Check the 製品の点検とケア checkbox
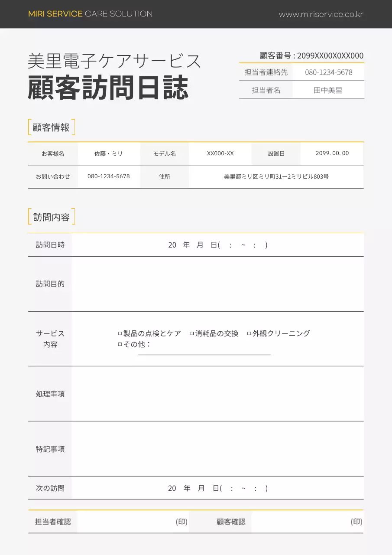Image resolution: width=392 pixels, height=555 pixels. click(120, 333)
